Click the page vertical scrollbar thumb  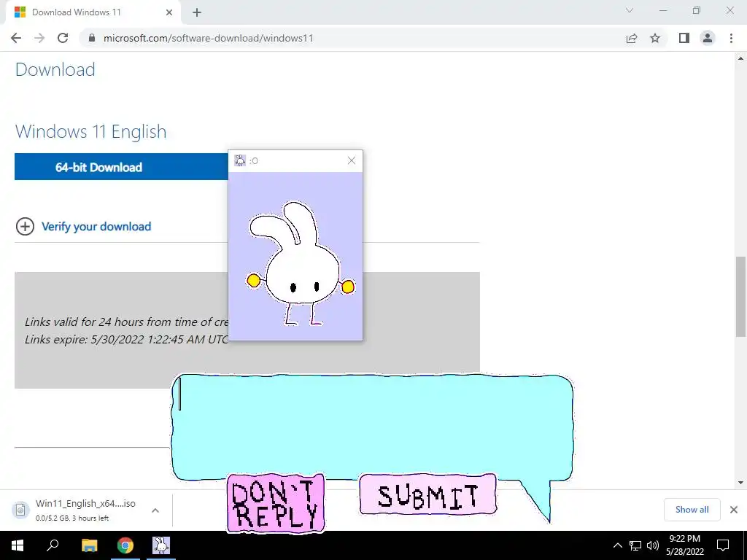[740, 297]
